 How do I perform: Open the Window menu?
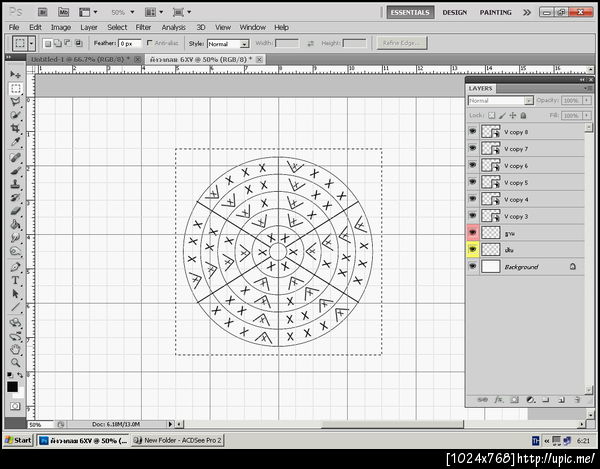pos(253,27)
